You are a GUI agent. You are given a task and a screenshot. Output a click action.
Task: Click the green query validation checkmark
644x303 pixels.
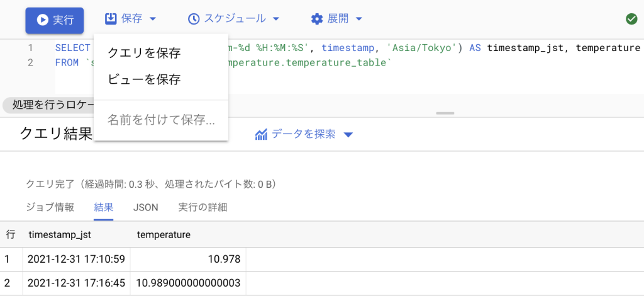pos(631,19)
